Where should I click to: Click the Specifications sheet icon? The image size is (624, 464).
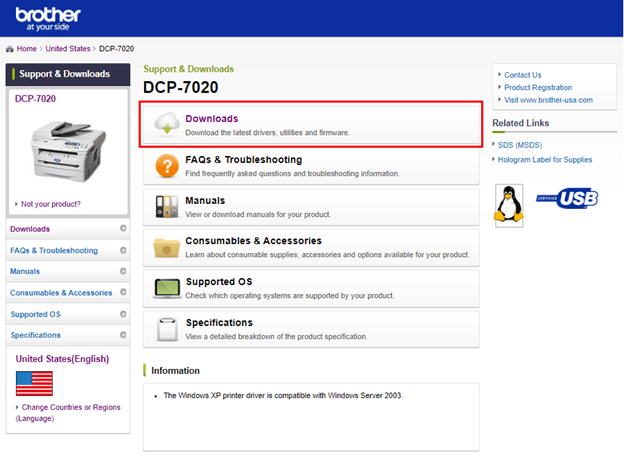[x=167, y=329]
